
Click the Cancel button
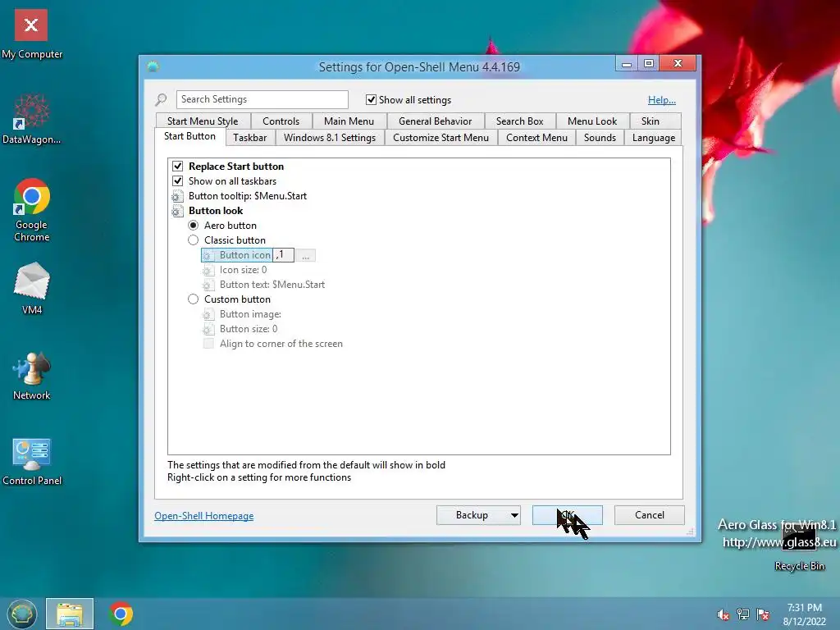(650, 515)
